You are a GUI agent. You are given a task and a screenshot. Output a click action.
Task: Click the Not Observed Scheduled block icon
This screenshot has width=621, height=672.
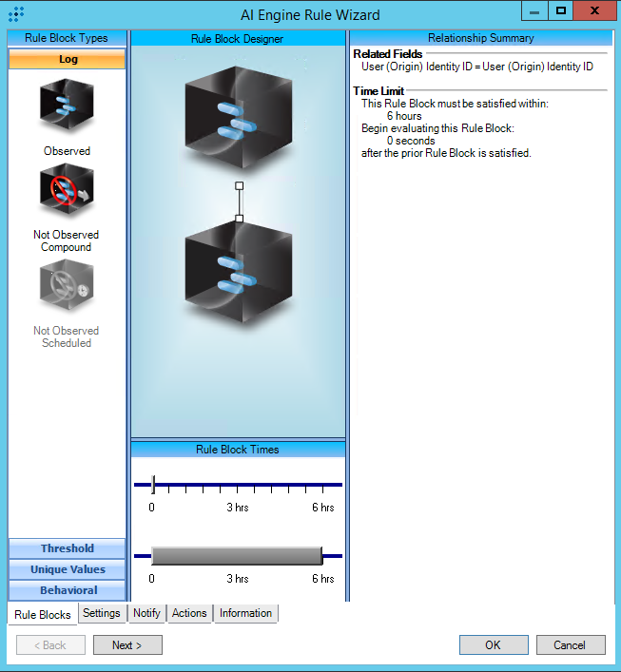click(x=67, y=287)
